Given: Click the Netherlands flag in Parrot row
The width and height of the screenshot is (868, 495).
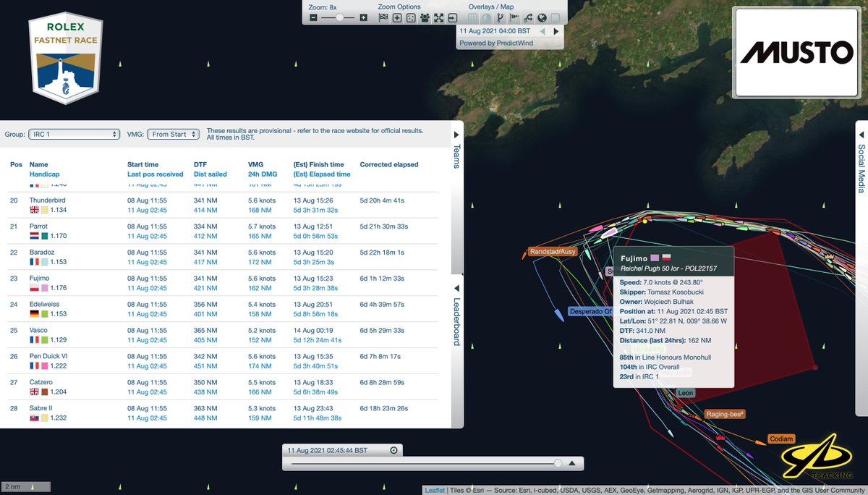Looking at the screenshot, I should [34, 237].
